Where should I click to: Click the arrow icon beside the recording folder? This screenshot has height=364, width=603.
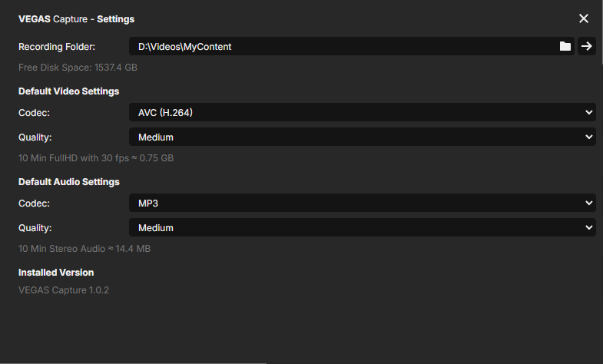tap(587, 47)
